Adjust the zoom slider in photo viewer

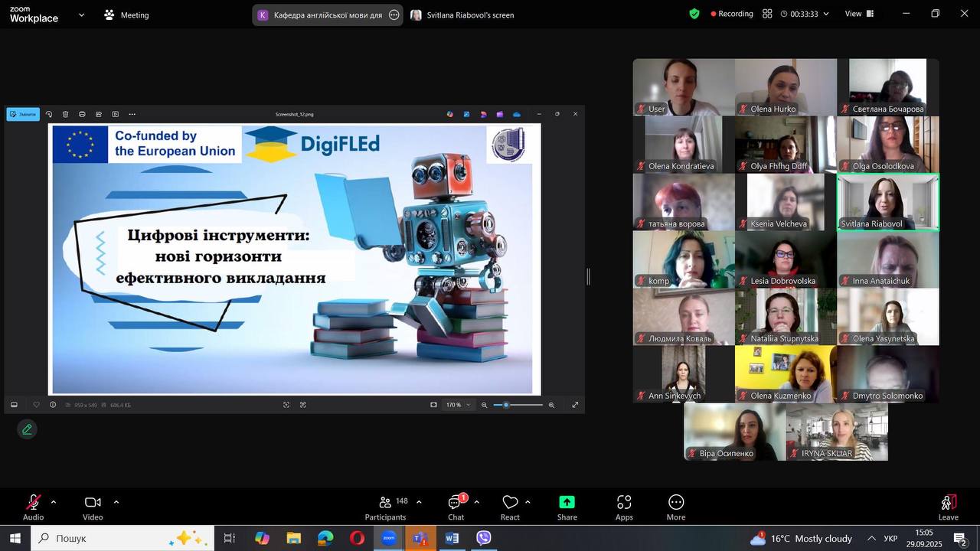click(506, 405)
